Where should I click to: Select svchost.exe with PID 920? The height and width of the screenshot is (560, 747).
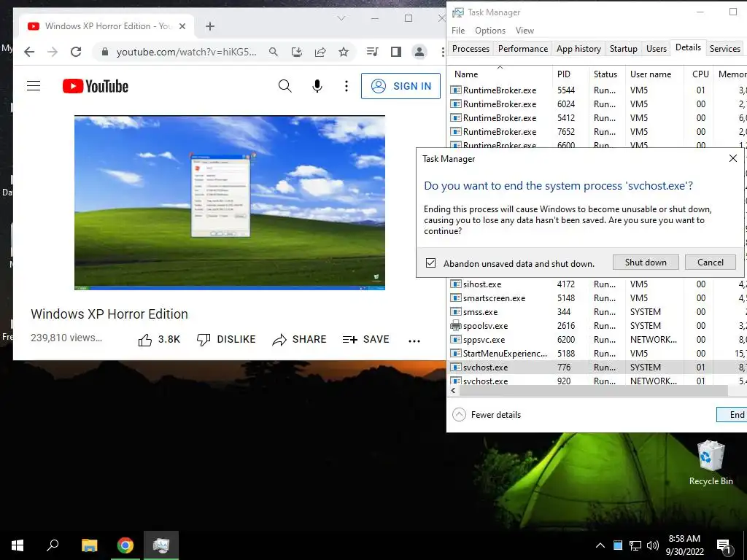(x=598, y=381)
